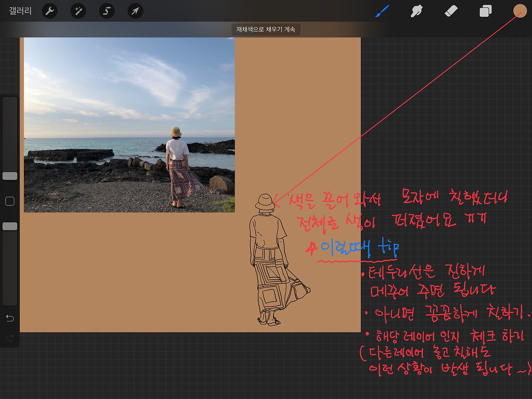This screenshot has width=532, height=399.
Task: Select the Smudge tool
Action: coord(416,11)
